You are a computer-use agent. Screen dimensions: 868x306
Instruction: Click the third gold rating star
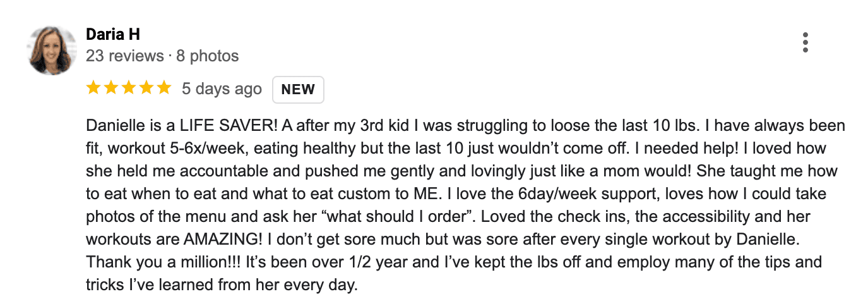pyautogui.click(x=129, y=88)
